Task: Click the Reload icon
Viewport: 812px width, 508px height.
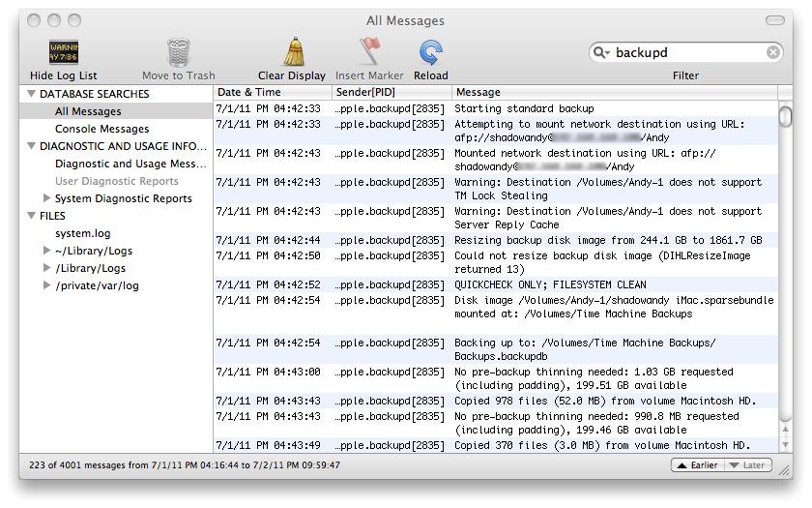Action: (x=431, y=52)
